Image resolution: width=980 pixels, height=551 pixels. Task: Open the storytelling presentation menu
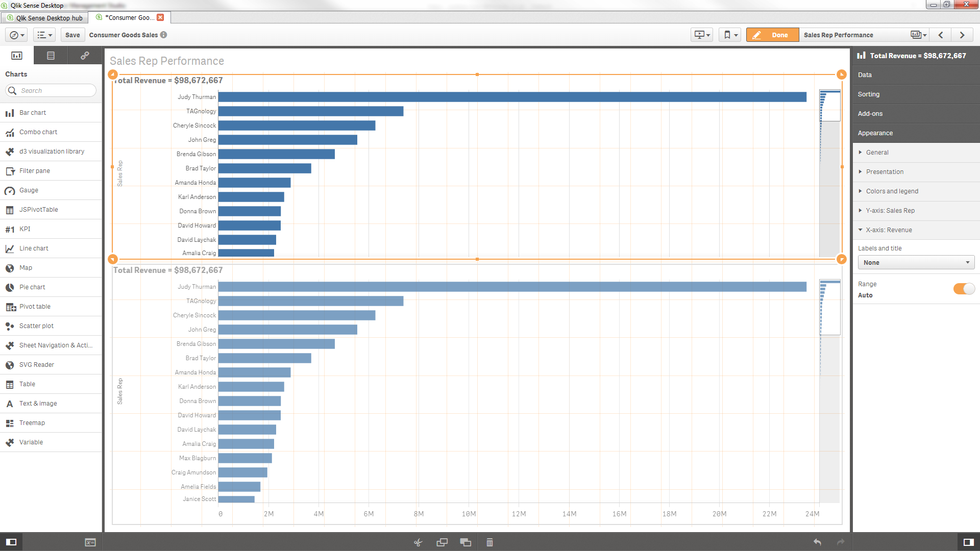[702, 35]
